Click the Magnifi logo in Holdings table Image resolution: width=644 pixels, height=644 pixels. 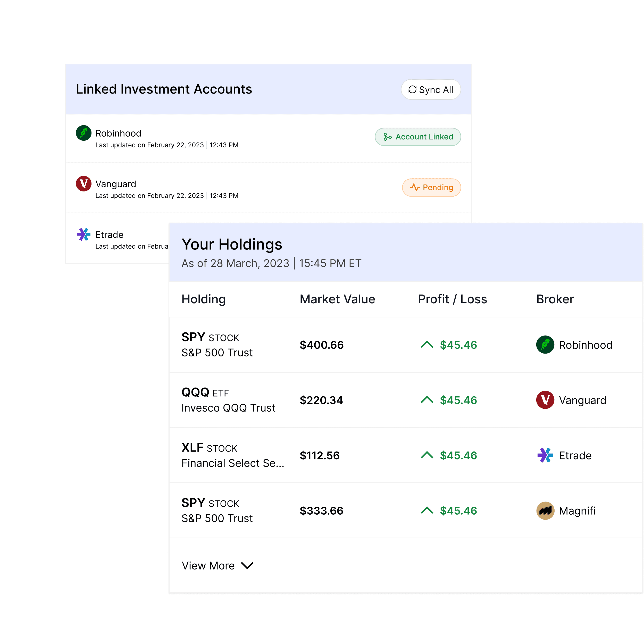tap(545, 511)
